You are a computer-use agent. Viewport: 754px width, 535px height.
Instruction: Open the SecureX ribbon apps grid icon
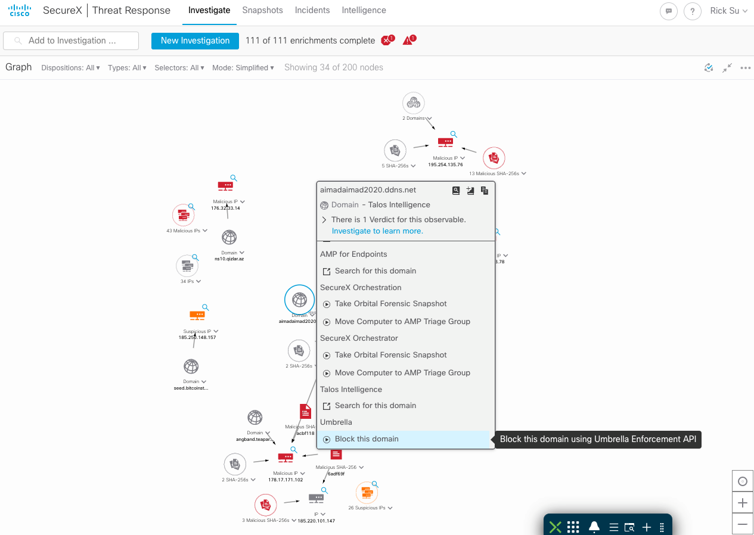[x=573, y=527]
